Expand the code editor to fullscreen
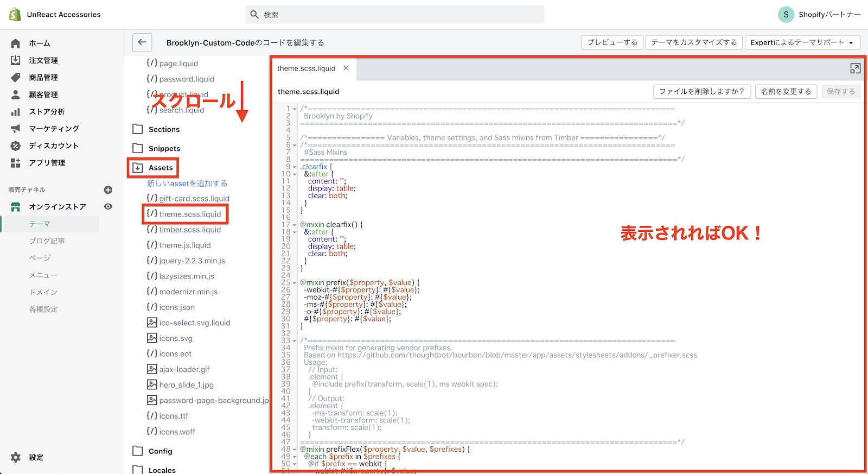This screenshot has height=474, width=868. tap(855, 68)
